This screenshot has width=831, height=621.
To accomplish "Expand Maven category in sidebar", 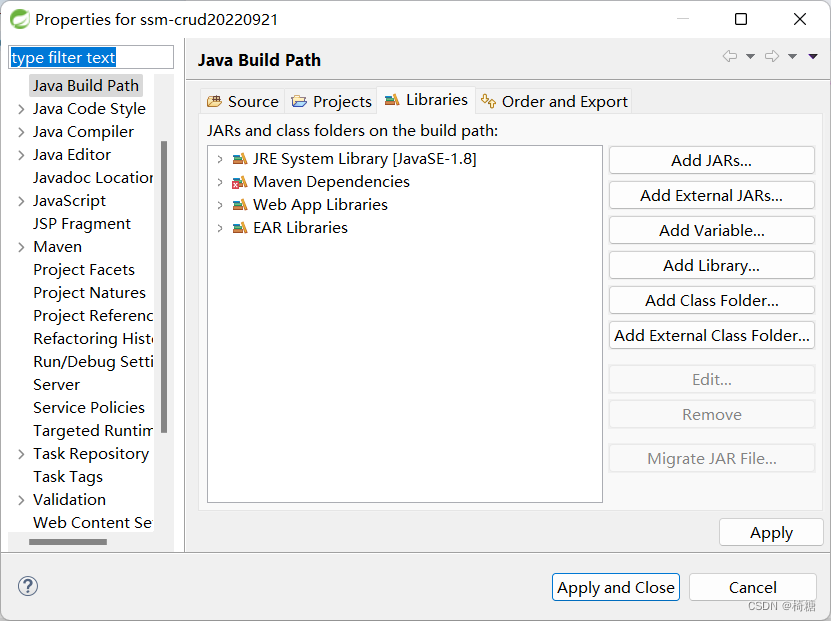I will click(x=21, y=247).
